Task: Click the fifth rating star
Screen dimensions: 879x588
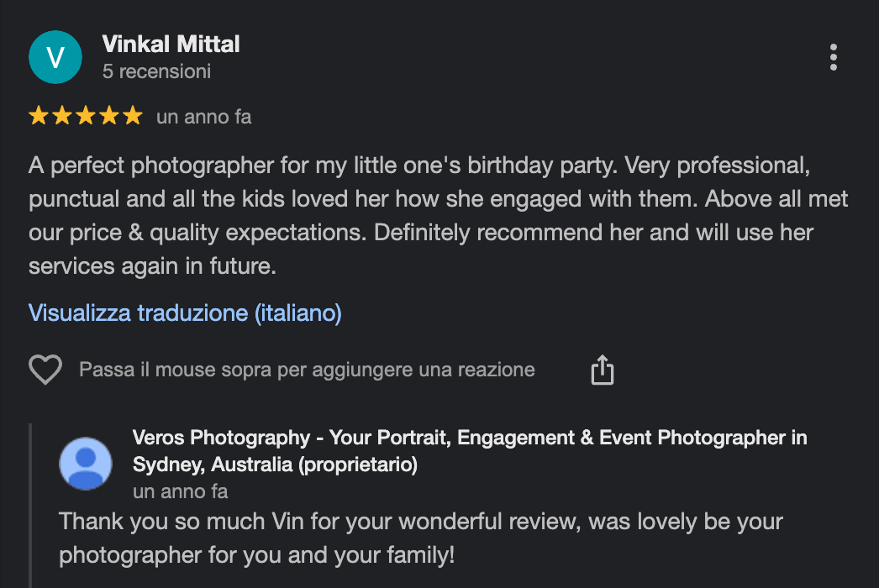Action: pos(133,117)
